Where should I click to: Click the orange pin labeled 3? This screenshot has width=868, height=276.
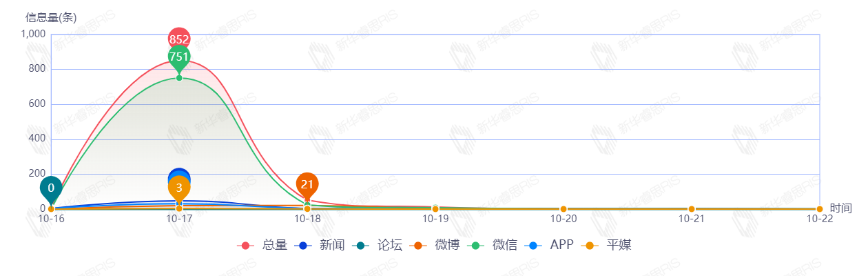point(179,188)
